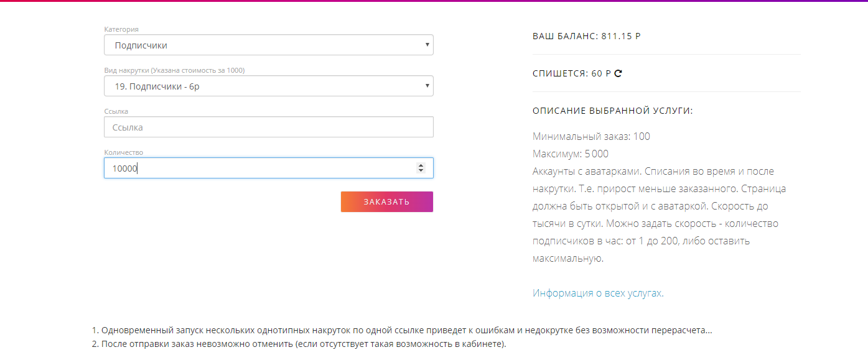Click the arrow on the Категория select box
Image resolution: width=868 pixels, height=360 pixels.
click(x=427, y=45)
